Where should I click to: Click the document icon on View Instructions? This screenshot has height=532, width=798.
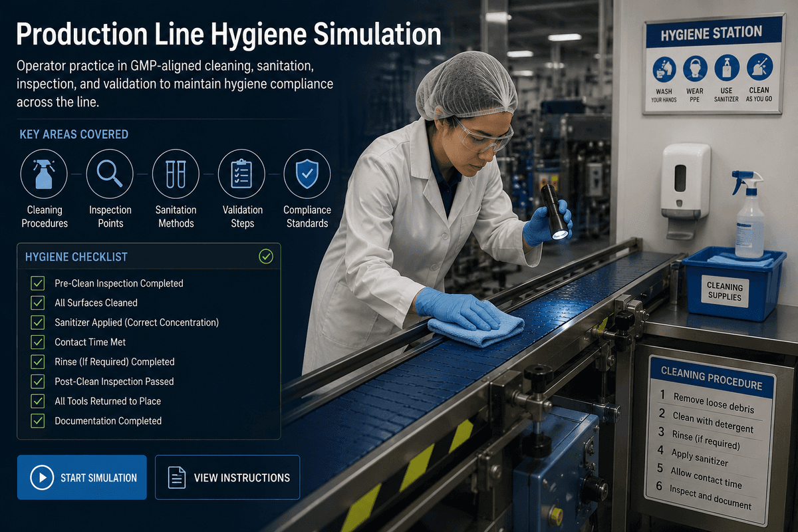point(177,477)
